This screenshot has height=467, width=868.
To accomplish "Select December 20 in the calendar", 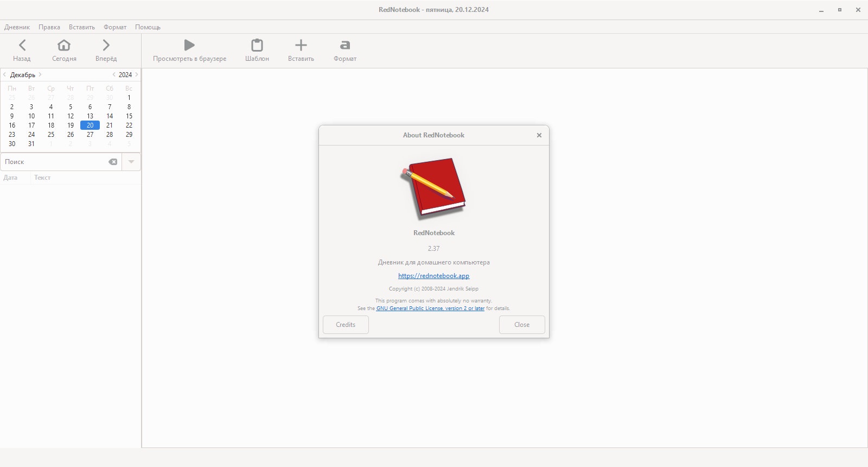I will [x=90, y=125].
